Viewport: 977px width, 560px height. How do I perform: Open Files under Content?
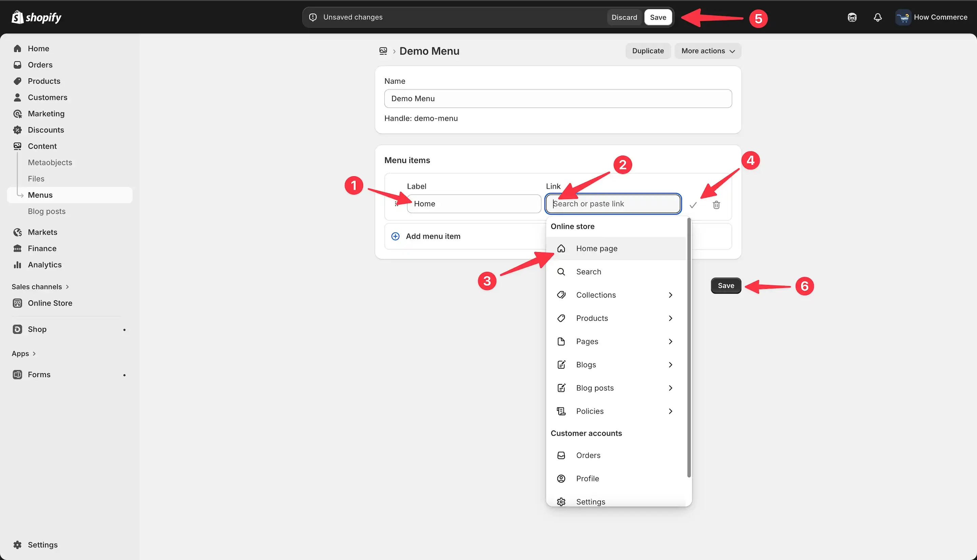click(36, 179)
